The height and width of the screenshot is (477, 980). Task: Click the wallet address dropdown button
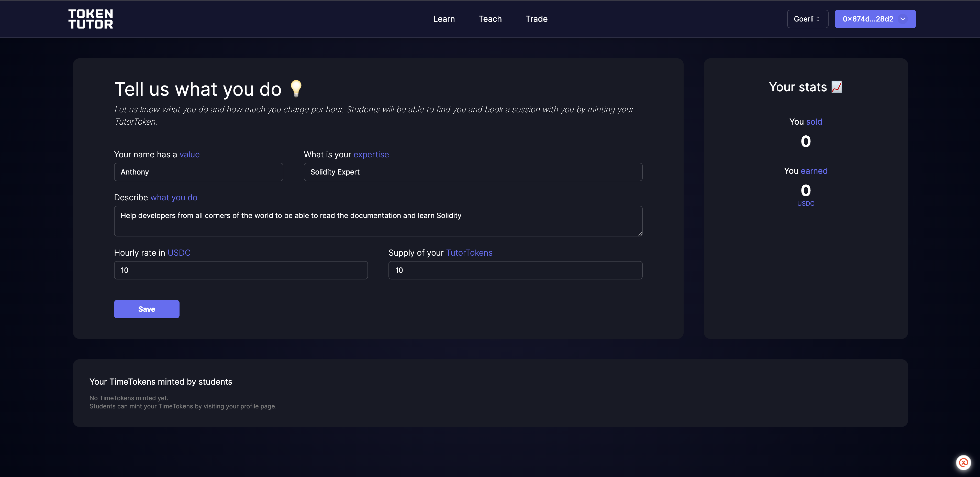pyautogui.click(x=874, y=19)
